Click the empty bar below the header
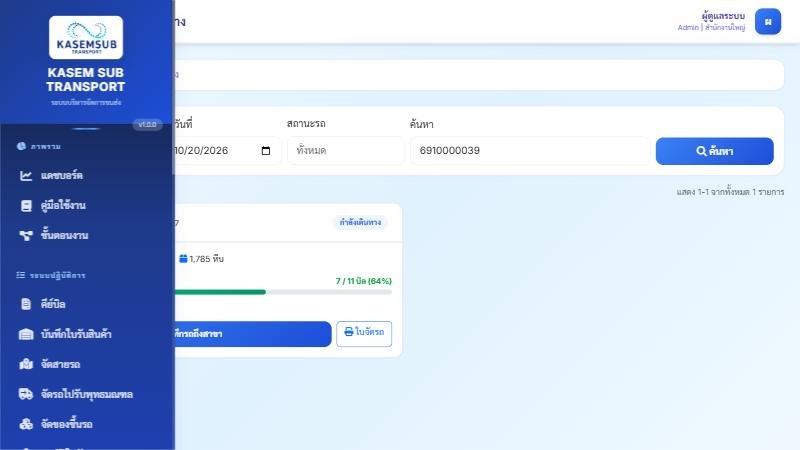This screenshot has height=450, width=800. tap(479, 75)
